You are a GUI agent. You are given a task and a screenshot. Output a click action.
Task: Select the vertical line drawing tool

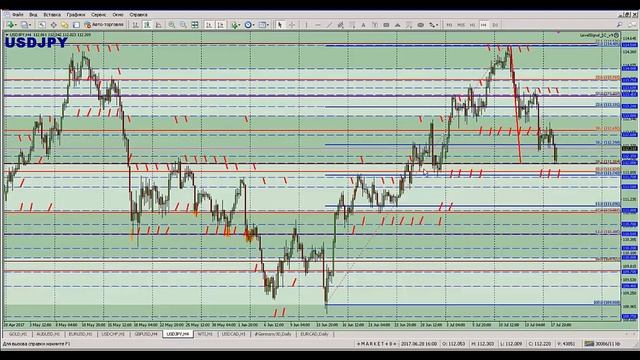point(306,25)
